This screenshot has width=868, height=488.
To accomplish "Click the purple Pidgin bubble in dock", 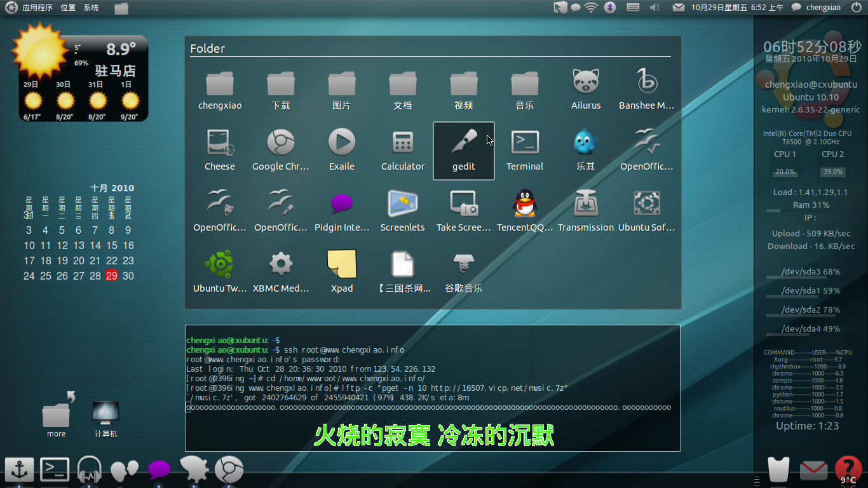I will click(x=159, y=470).
